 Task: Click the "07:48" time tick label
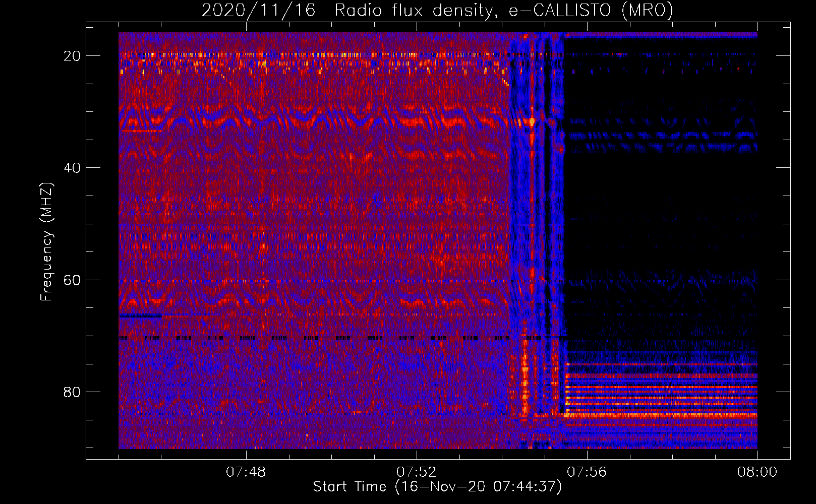coord(246,472)
